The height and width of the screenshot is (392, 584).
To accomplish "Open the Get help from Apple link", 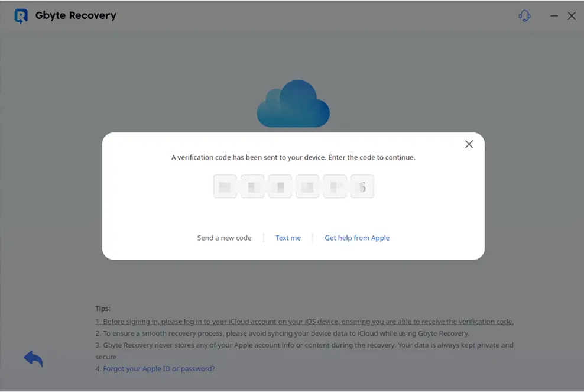I will pyautogui.click(x=357, y=238).
